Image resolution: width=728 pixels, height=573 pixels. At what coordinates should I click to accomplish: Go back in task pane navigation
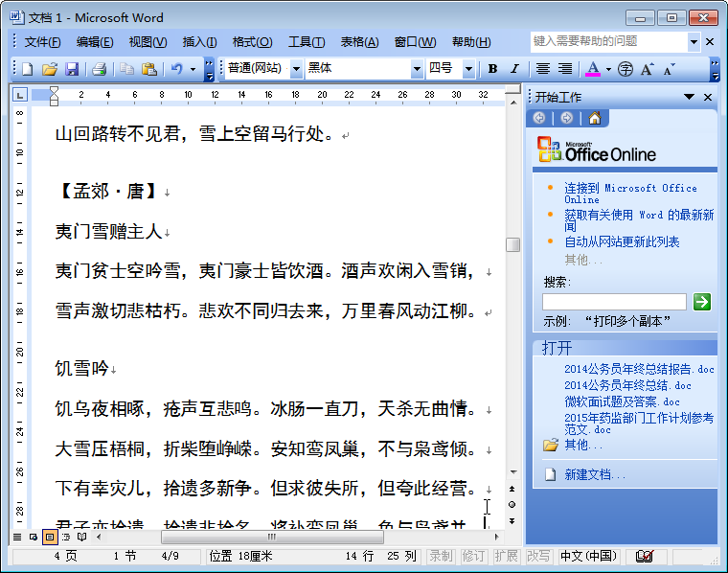(x=539, y=119)
